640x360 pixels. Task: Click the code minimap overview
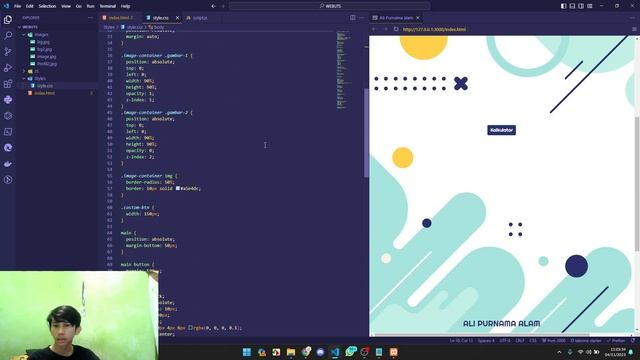[x=345, y=70]
